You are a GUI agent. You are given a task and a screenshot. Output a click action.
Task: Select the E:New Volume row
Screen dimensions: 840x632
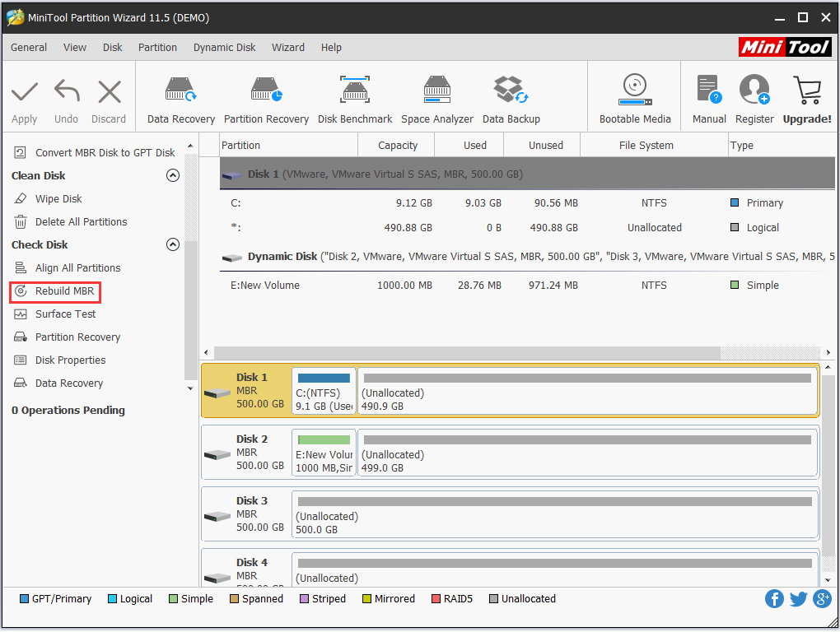tap(527, 286)
